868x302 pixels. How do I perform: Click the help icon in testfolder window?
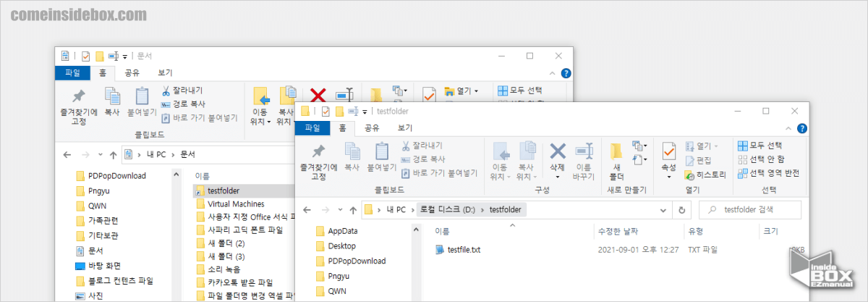point(801,128)
